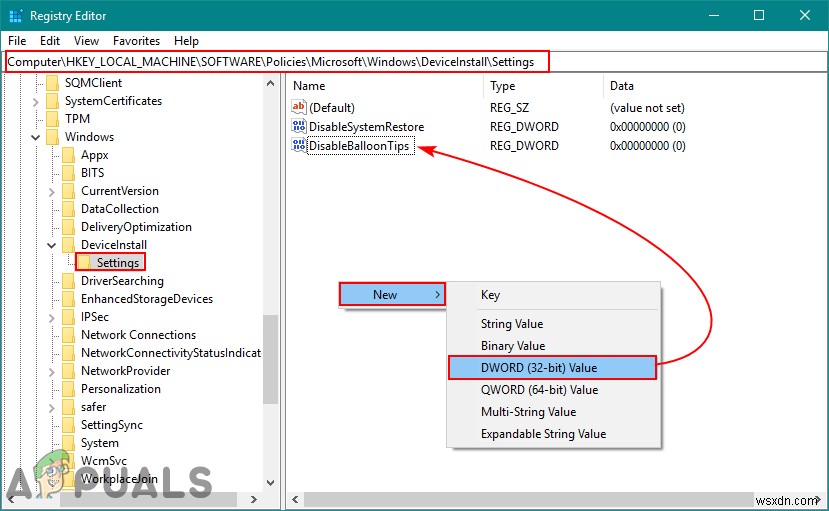Image resolution: width=829 pixels, height=511 pixels.
Task: Click the DeviceInstall folder icon
Action: [x=68, y=245]
